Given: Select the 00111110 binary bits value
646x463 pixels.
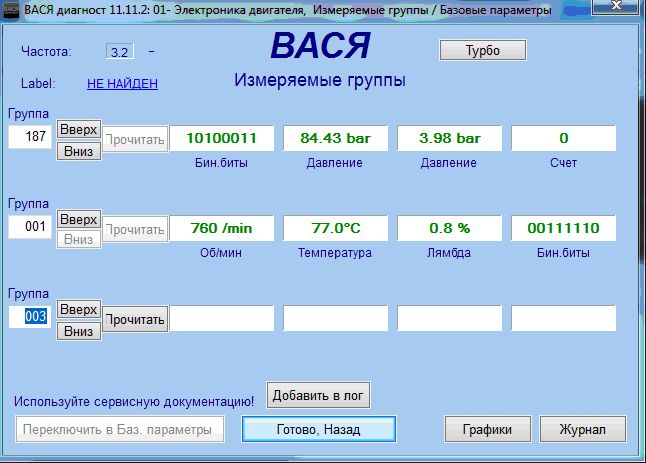Looking at the screenshot, I should [564, 228].
